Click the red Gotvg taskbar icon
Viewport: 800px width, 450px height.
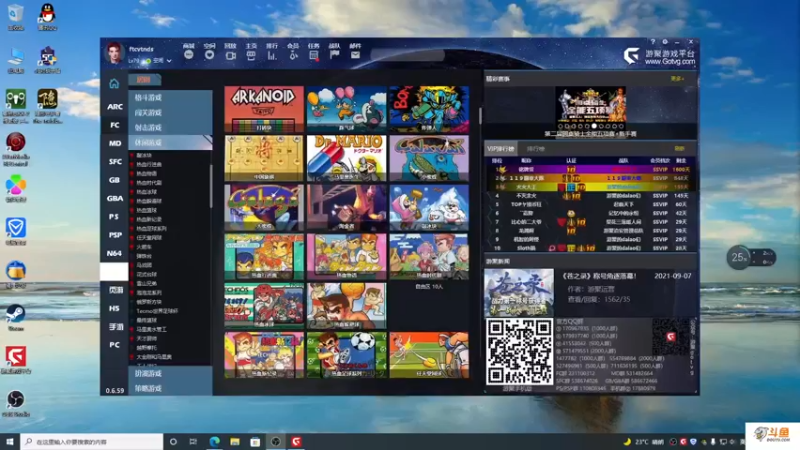pos(296,442)
